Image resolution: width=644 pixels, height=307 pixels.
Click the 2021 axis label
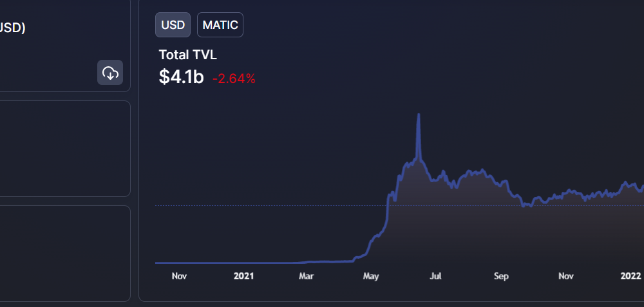(x=243, y=276)
